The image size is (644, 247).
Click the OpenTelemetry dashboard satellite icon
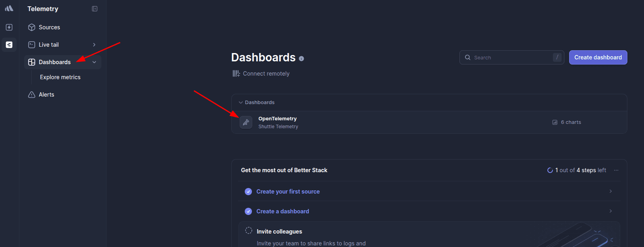tap(246, 122)
